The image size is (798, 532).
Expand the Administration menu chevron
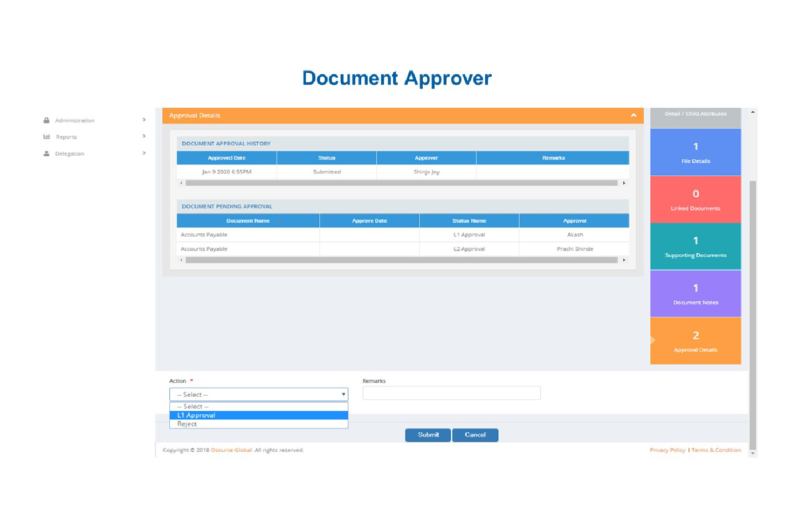144,120
